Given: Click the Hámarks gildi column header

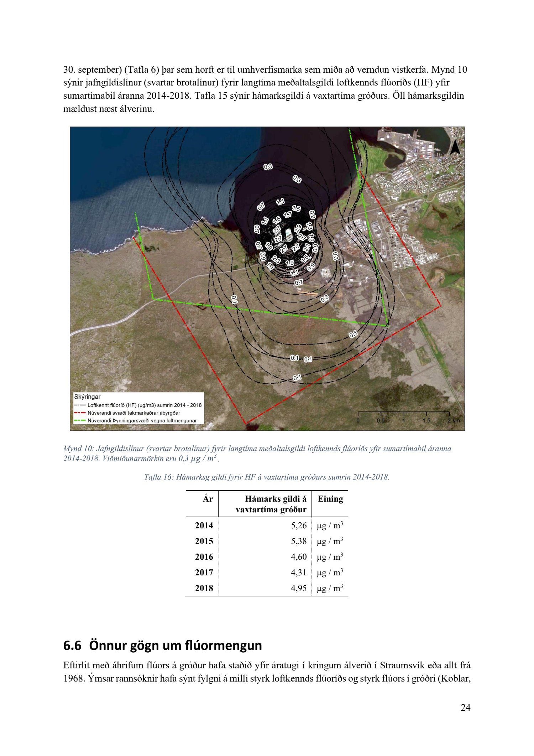Looking at the screenshot, I should pos(271,504).
